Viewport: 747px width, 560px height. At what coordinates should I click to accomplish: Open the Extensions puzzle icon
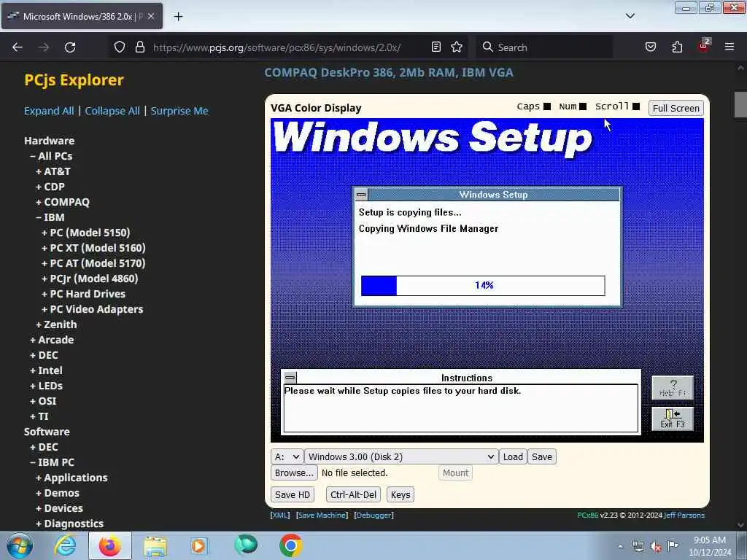click(677, 47)
